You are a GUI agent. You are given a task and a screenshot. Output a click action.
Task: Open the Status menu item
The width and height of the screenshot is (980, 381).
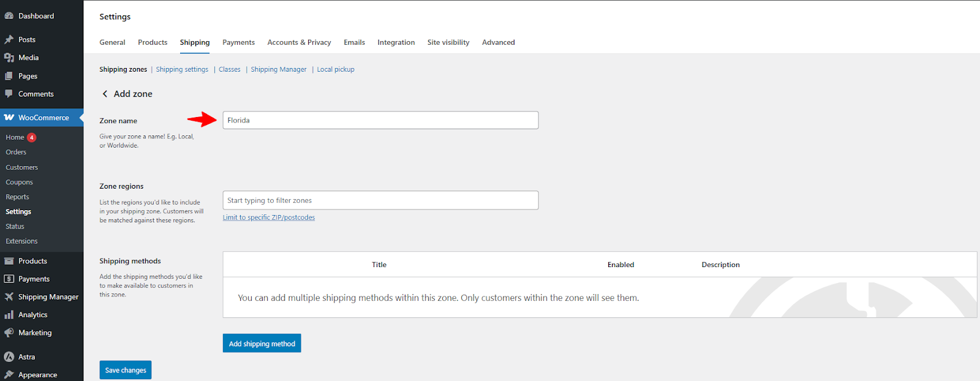15,226
